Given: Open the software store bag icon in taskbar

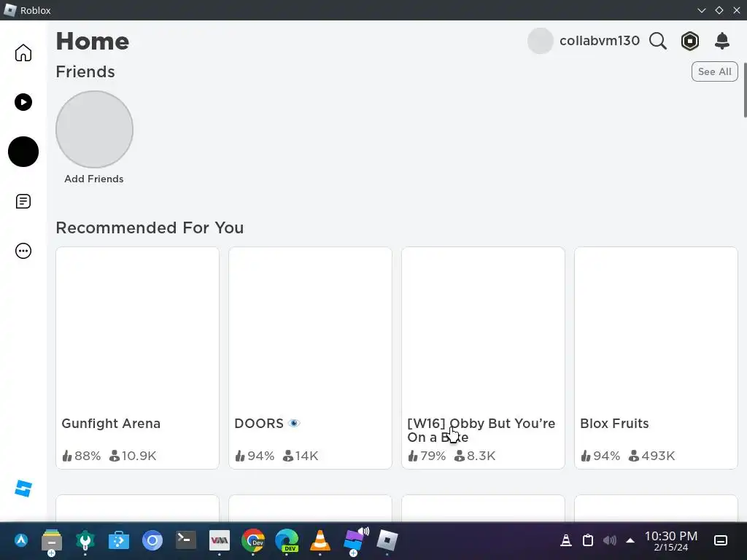Looking at the screenshot, I should coord(119,540).
